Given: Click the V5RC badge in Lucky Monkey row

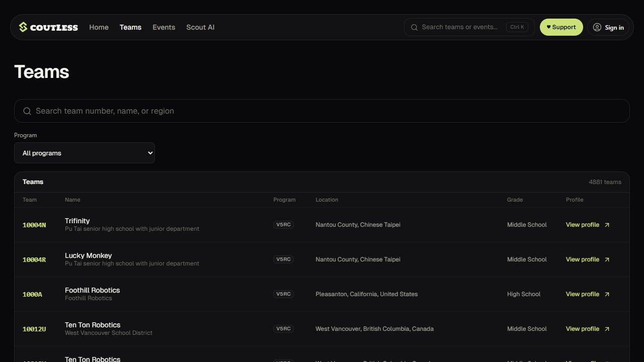Looking at the screenshot, I should click(x=283, y=259).
